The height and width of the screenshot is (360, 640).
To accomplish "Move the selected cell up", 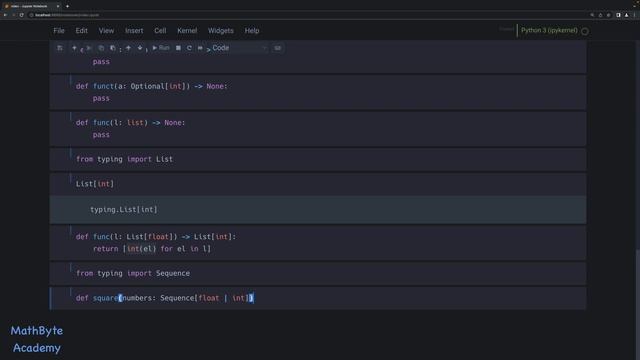I will (128, 48).
